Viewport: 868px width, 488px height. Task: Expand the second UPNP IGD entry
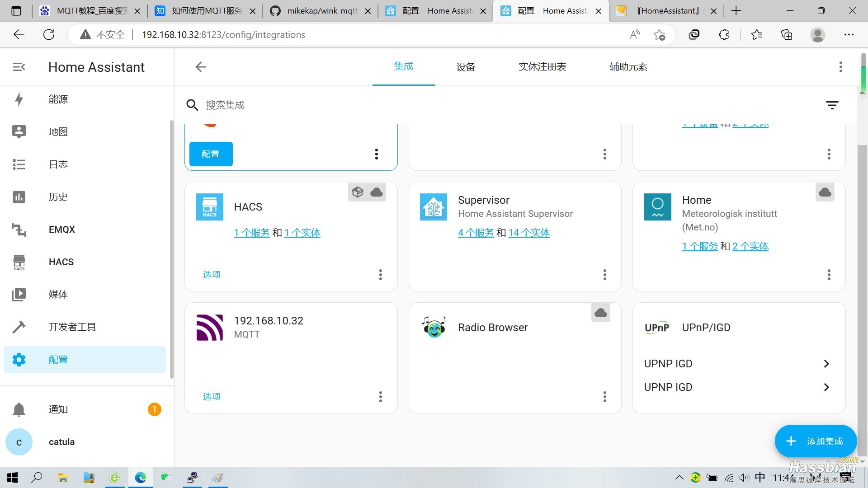tap(739, 387)
